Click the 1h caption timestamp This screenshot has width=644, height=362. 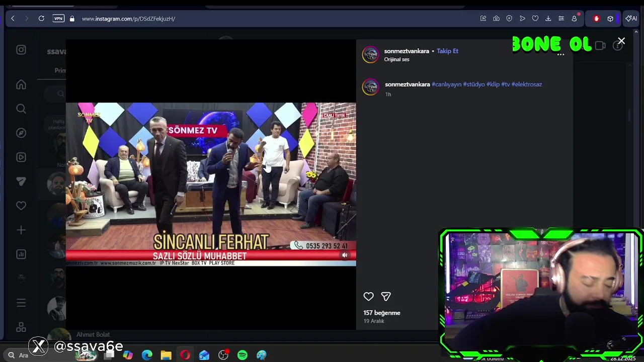click(388, 95)
